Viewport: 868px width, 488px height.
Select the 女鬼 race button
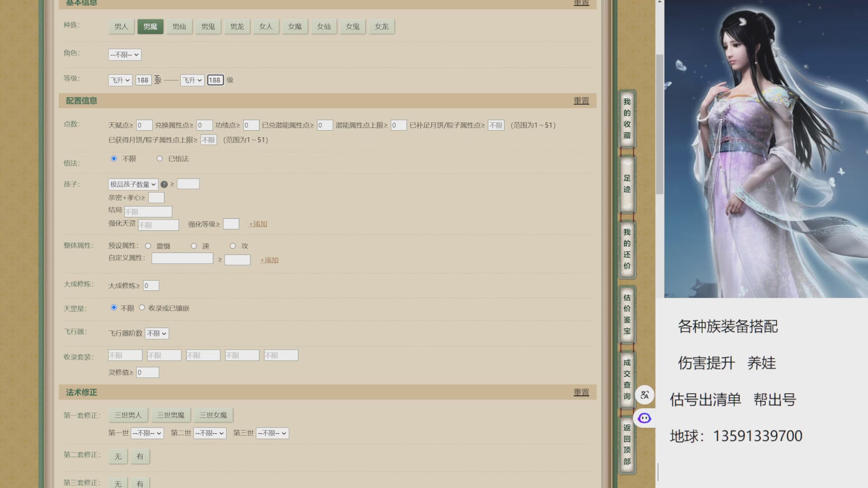(x=353, y=27)
